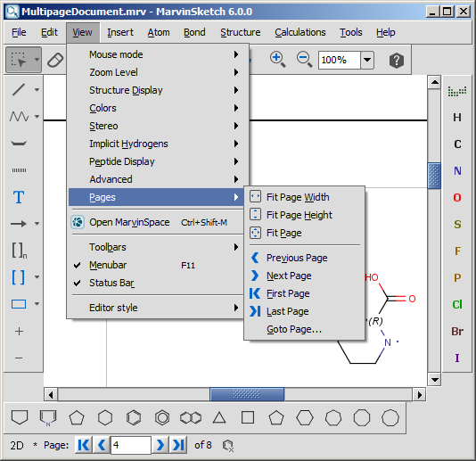Select the Chlorine atom button
The width and height of the screenshot is (476, 461).
coord(457,304)
